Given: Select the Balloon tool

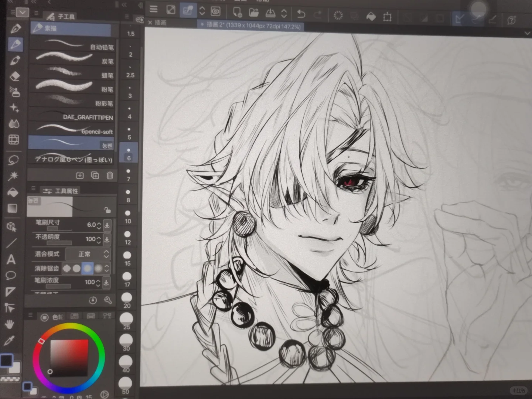Looking at the screenshot, I should click(x=11, y=276).
